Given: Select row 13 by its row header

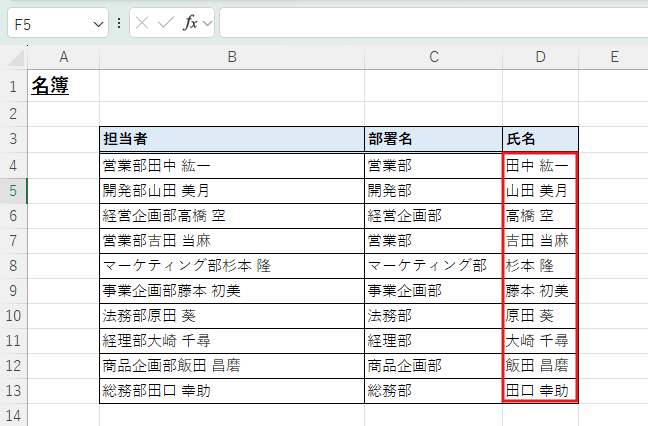Looking at the screenshot, I should pos(13,390).
